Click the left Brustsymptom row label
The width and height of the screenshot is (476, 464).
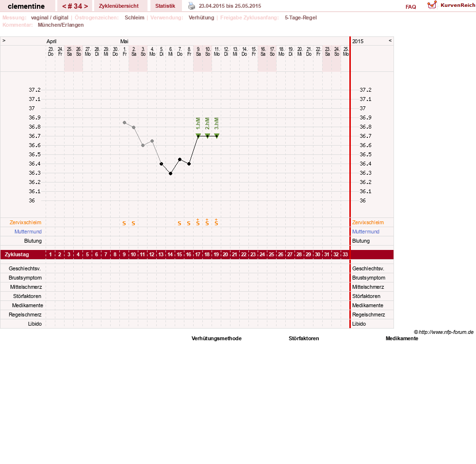pos(25,278)
